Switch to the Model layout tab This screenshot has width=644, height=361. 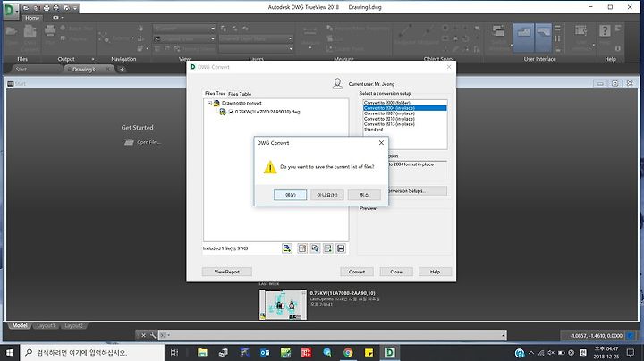(x=20, y=326)
